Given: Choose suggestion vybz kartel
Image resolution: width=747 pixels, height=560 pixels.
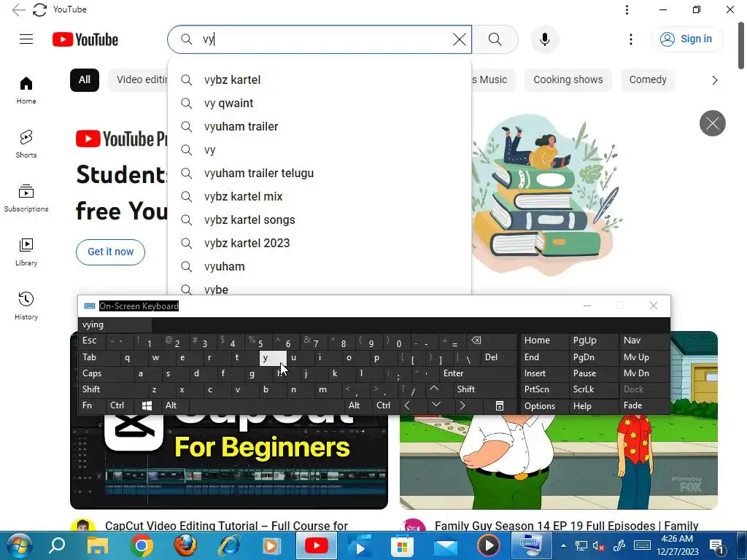Looking at the screenshot, I should tap(320, 79).
